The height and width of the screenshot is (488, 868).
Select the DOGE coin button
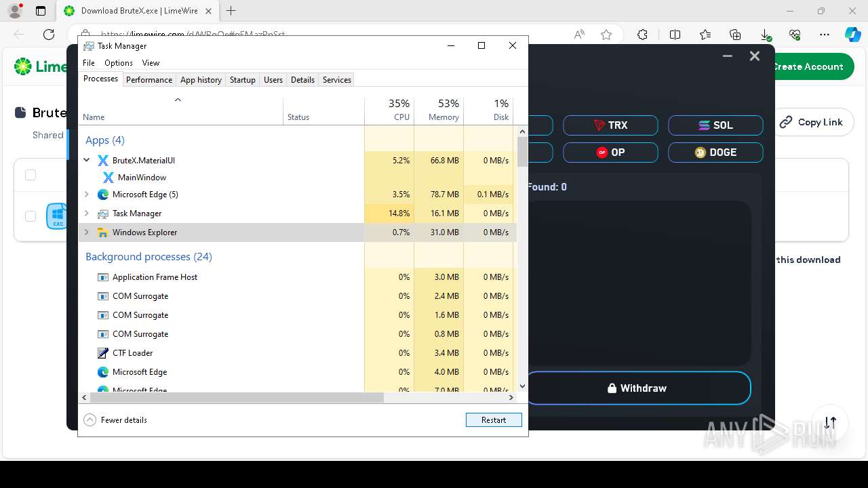tap(715, 152)
